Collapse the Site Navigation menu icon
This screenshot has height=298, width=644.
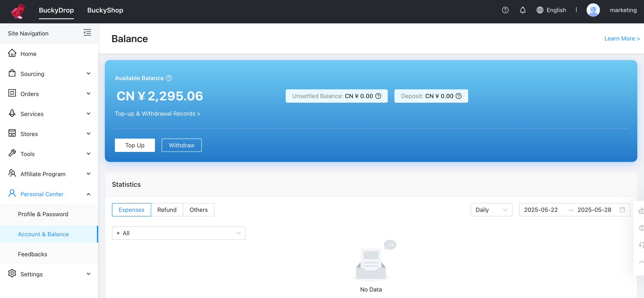click(x=87, y=33)
